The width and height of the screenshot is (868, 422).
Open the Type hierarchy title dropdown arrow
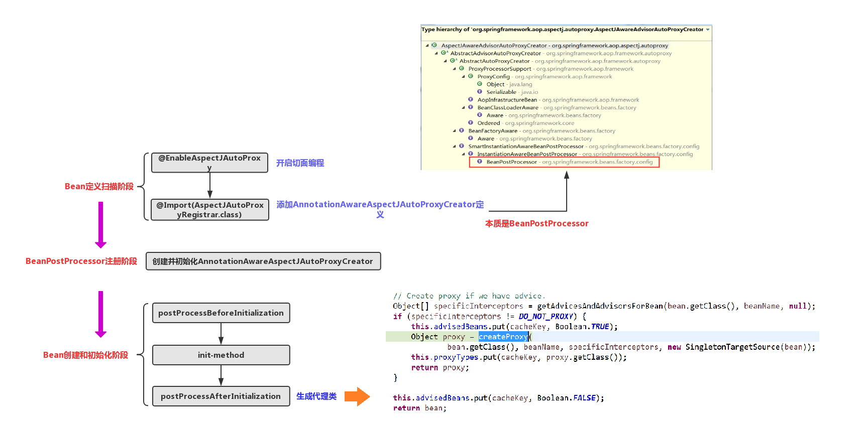(x=708, y=30)
